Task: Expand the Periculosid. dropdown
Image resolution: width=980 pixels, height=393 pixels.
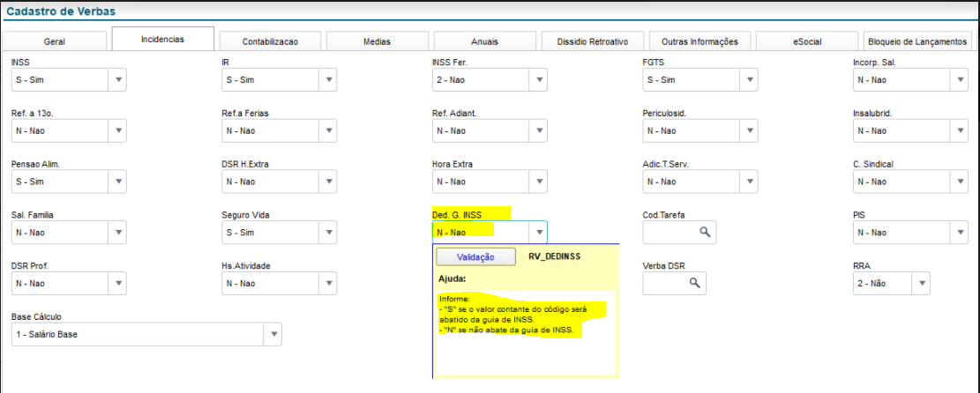Action: (x=749, y=130)
